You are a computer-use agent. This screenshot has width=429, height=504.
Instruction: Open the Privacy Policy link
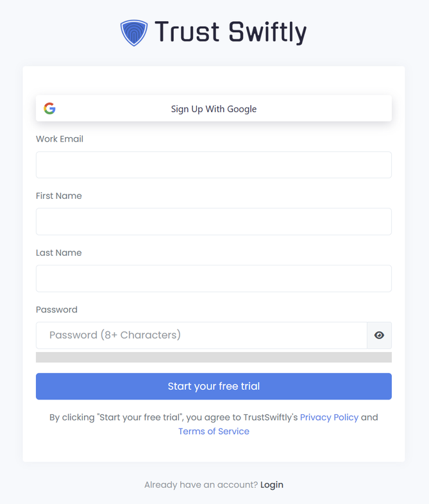click(329, 417)
